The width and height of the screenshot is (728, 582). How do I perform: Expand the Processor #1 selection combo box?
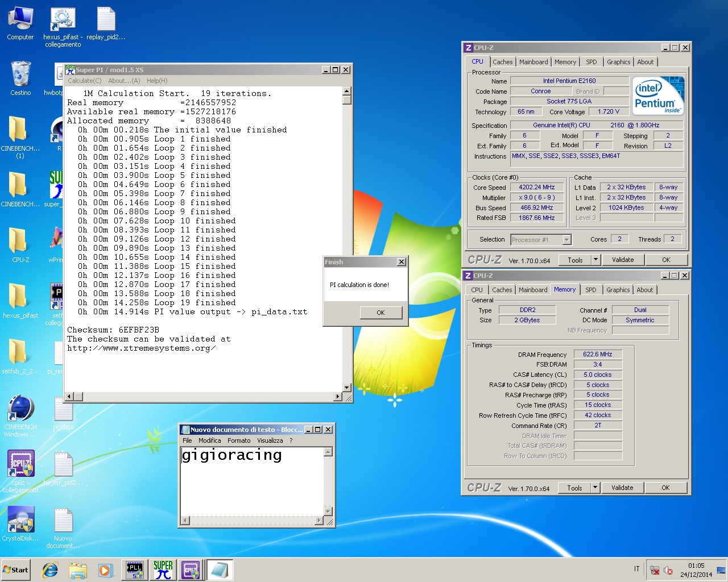click(x=541, y=240)
